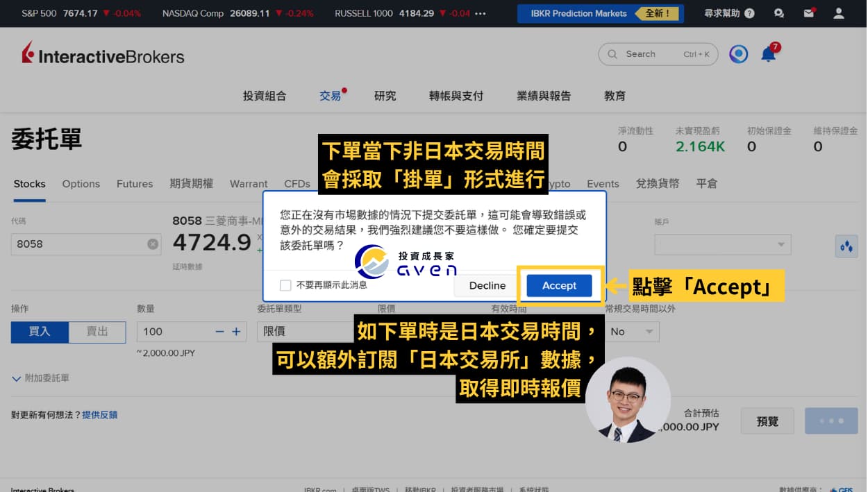The image size is (868, 492).
Task: Switch to the Futures tab
Action: [135, 184]
